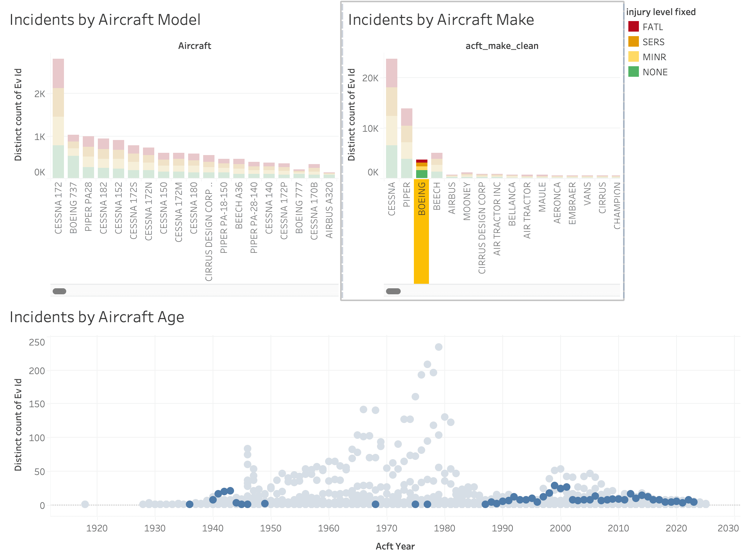This screenshot has height=560, width=748.
Task: Select the MOONEY make axis label
Action: click(467, 201)
